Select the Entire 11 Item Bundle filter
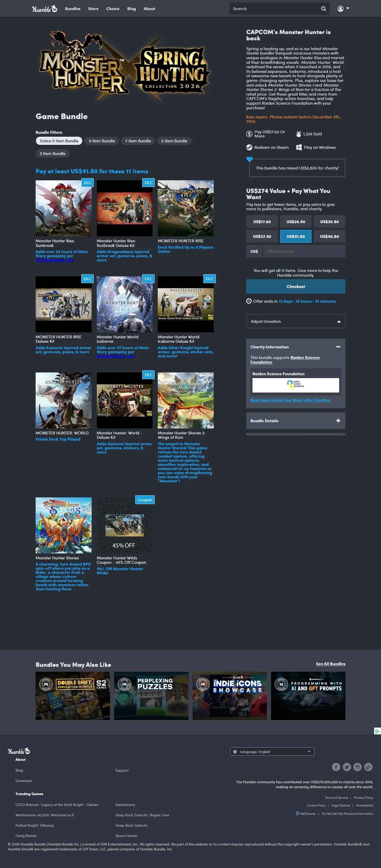This screenshot has height=868, width=381. 59,141
